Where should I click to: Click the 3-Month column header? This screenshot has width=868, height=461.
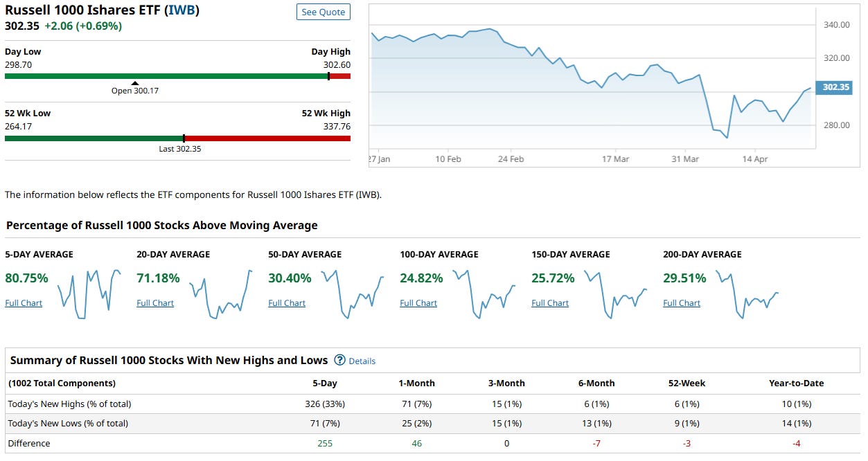click(x=506, y=383)
